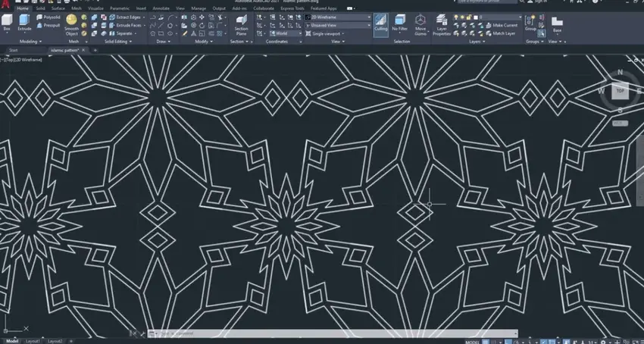Click the Rectangle tool in Draw panel
The width and height of the screenshot is (644, 344).
(161, 33)
